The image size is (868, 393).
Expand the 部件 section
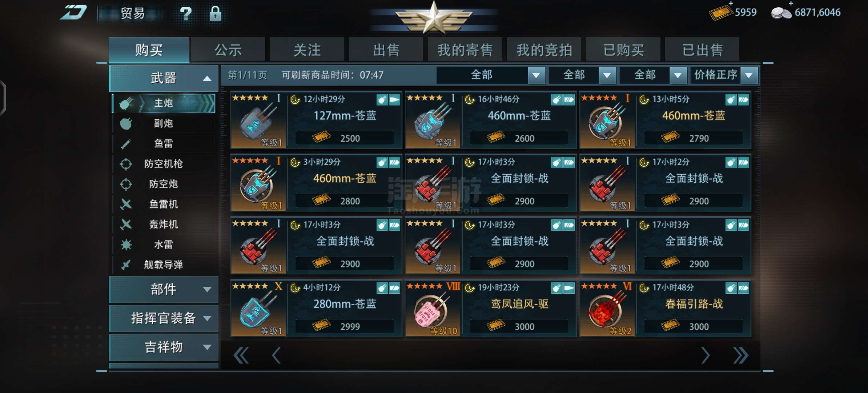point(164,289)
